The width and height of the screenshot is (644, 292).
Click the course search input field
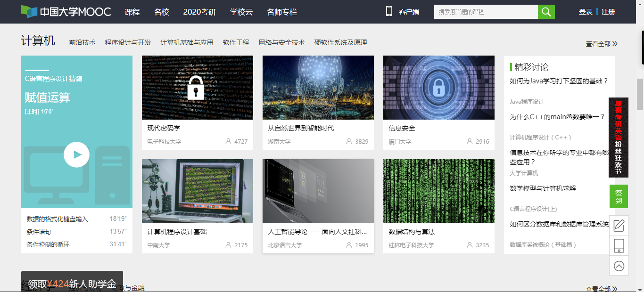pyautogui.click(x=486, y=12)
